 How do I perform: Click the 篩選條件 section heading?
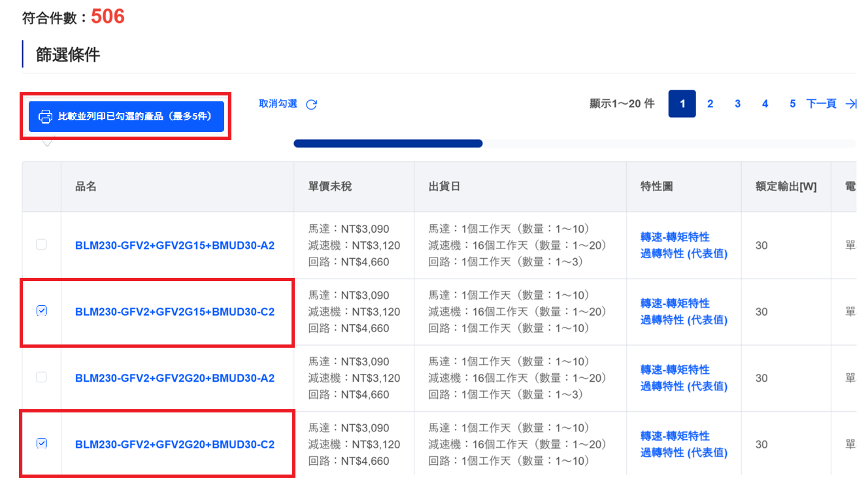[68, 55]
